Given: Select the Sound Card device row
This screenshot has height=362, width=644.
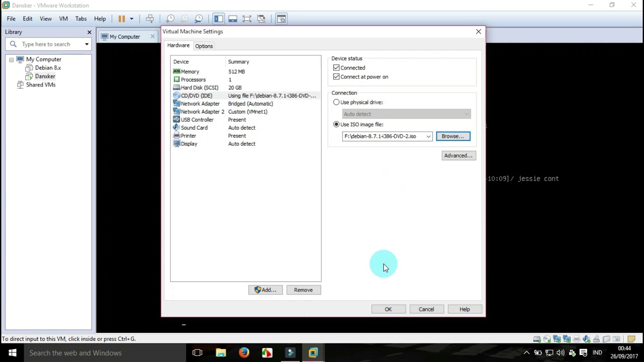Looking at the screenshot, I should (246, 128).
